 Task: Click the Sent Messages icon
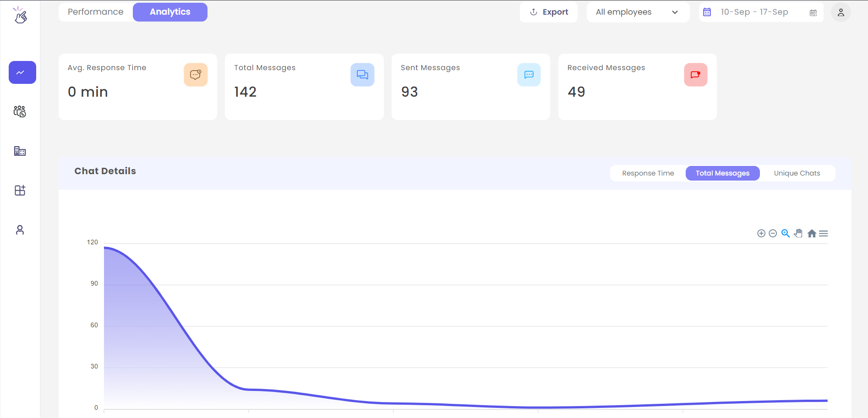529,75
